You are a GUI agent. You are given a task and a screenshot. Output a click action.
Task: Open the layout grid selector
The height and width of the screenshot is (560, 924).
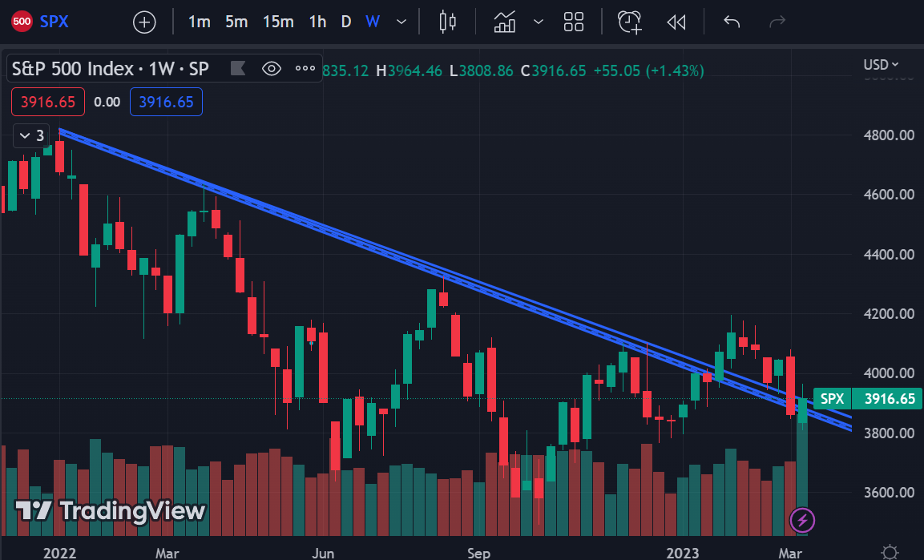pos(573,22)
